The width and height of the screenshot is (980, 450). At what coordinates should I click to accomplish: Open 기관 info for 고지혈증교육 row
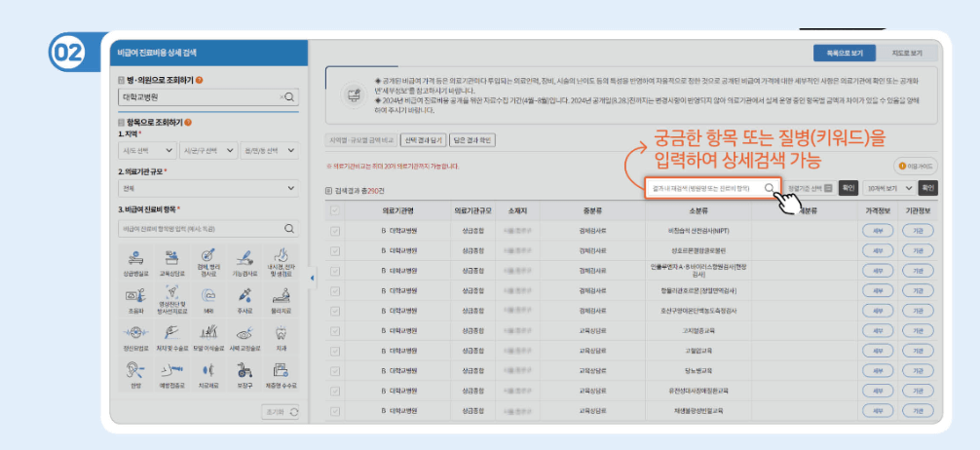918,330
